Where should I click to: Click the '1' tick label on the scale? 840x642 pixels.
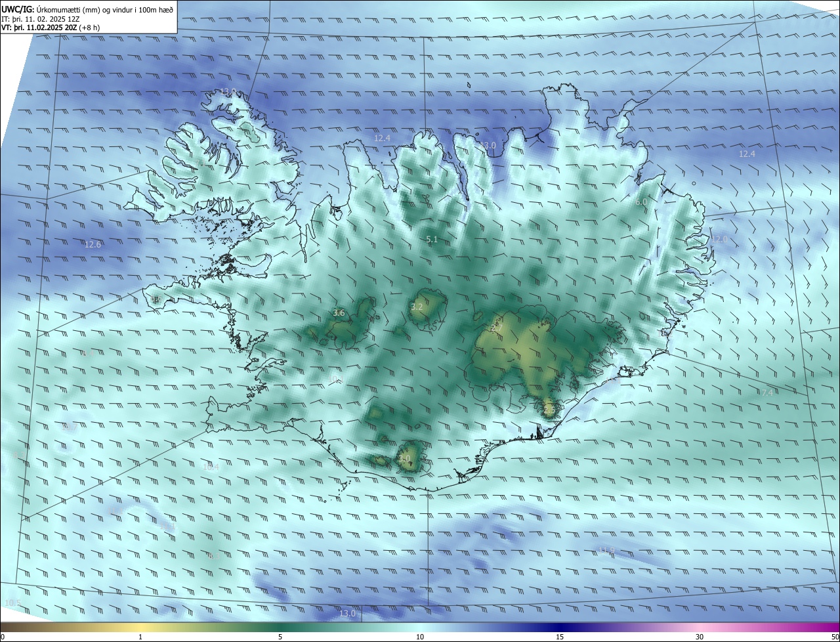click(x=140, y=637)
